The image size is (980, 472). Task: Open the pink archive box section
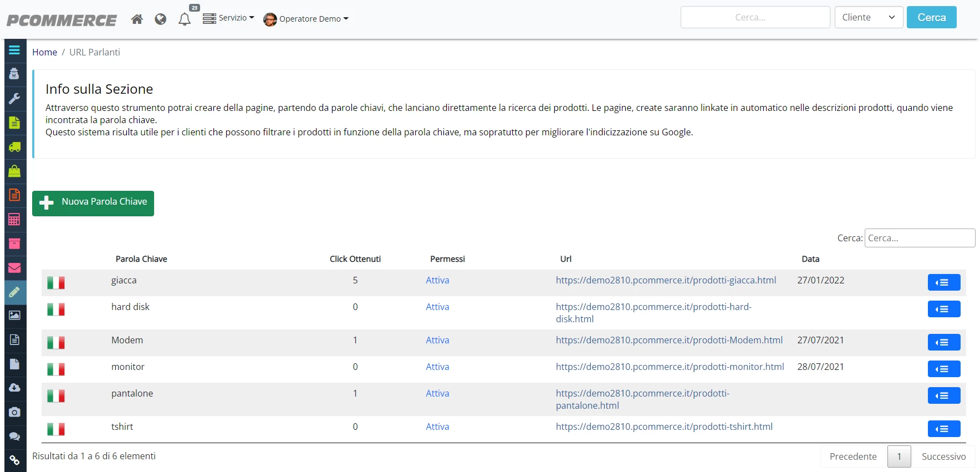coord(14,243)
